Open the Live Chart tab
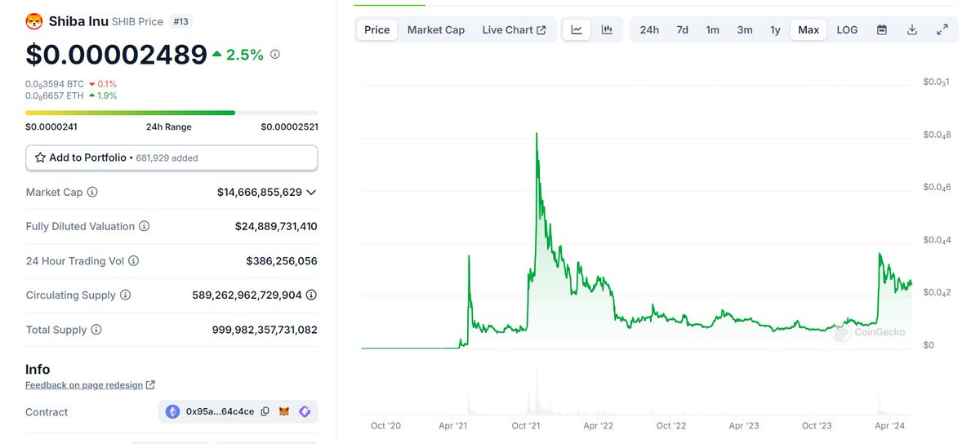Image resolution: width=980 pixels, height=444 pixels. click(514, 30)
